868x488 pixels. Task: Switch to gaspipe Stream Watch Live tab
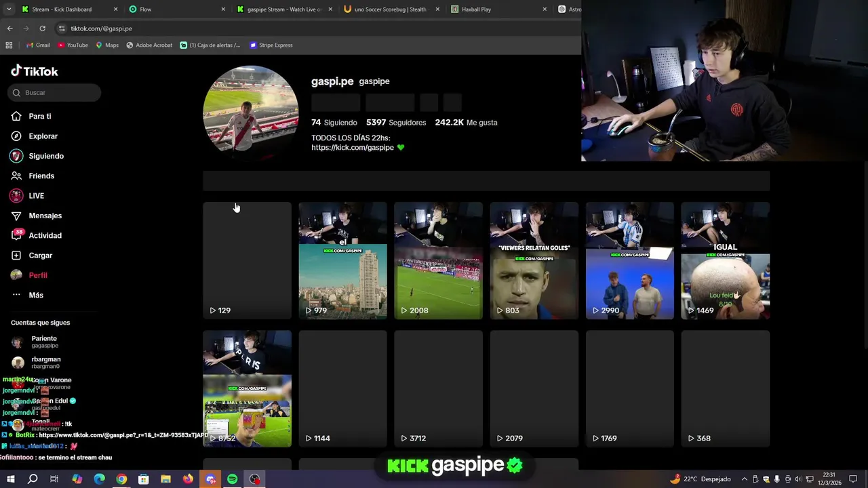coord(283,9)
